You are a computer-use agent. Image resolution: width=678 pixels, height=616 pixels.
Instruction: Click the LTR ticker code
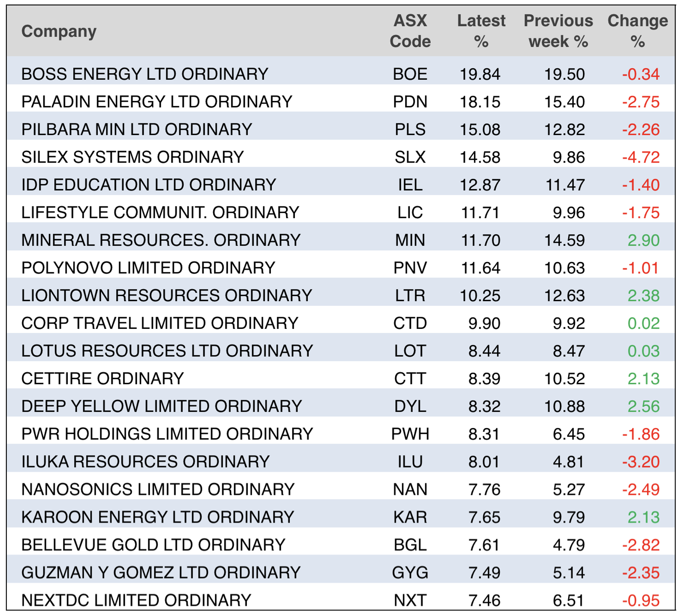point(410,296)
